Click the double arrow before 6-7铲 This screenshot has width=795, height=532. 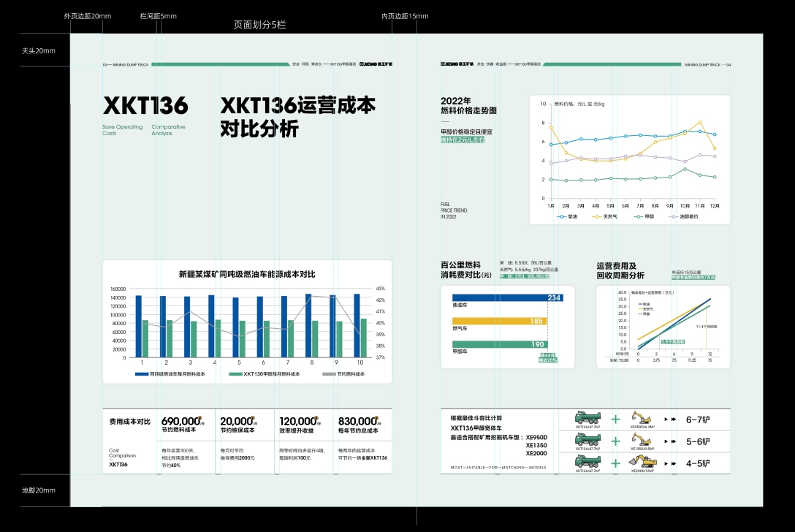[669, 420]
